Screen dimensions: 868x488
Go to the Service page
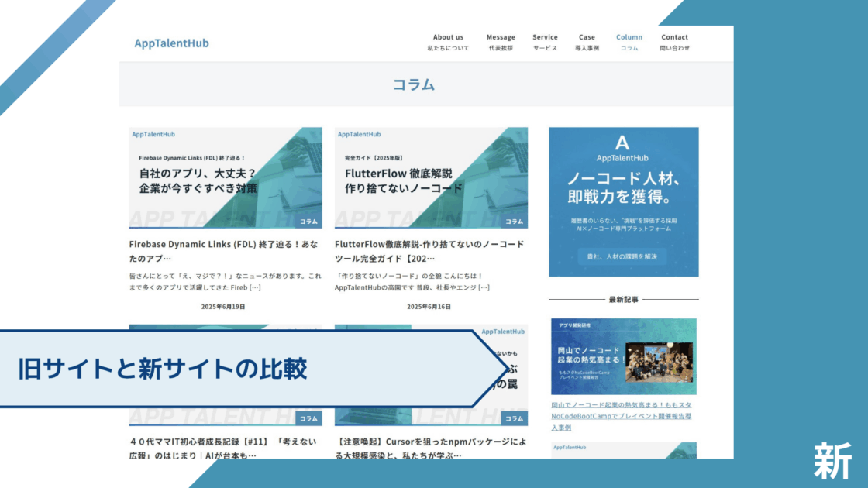tap(546, 42)
